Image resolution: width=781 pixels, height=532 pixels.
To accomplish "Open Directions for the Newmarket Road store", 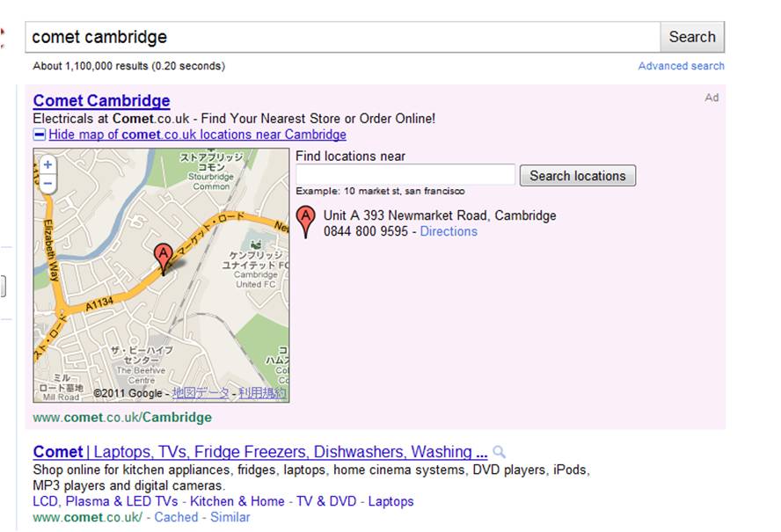I will point(449,231).
